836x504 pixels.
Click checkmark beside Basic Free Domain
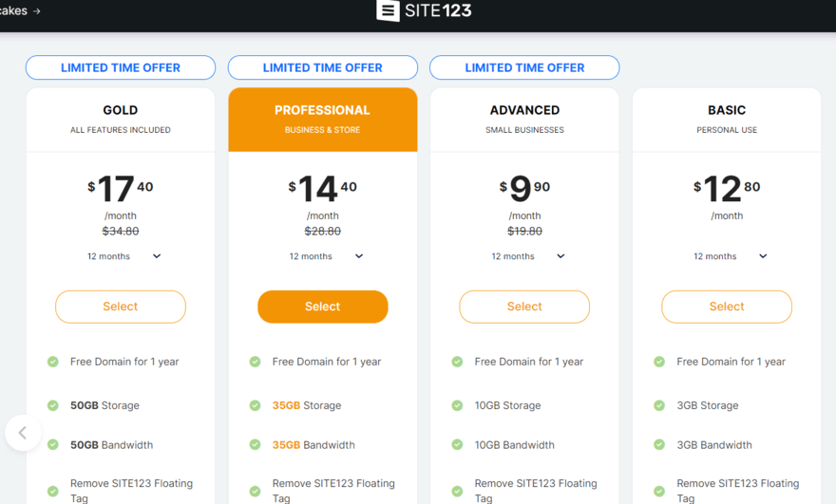point(659,362)
